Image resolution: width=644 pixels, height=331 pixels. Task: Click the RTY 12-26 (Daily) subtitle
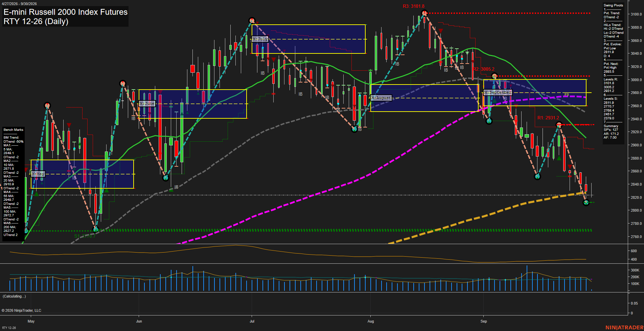coord(36,21)
